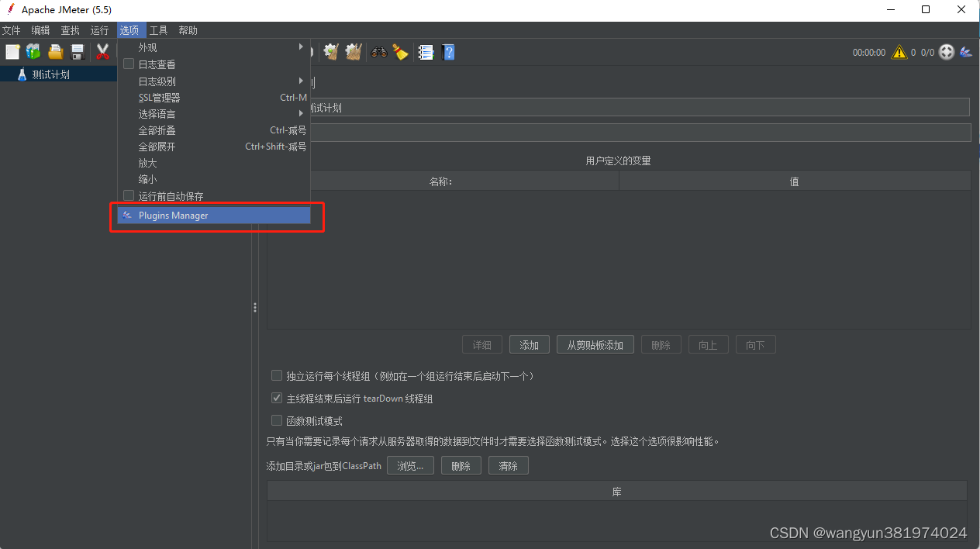Expand the 外观 submenu
Viewport: 980px width, 549px height.
214,47
